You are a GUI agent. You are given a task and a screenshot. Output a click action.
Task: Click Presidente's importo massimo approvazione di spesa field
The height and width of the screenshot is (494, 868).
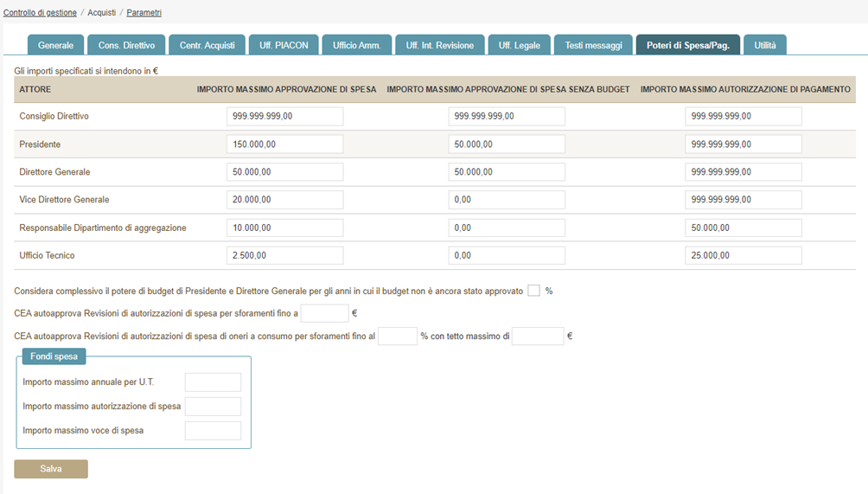click(x=284, y=144)
